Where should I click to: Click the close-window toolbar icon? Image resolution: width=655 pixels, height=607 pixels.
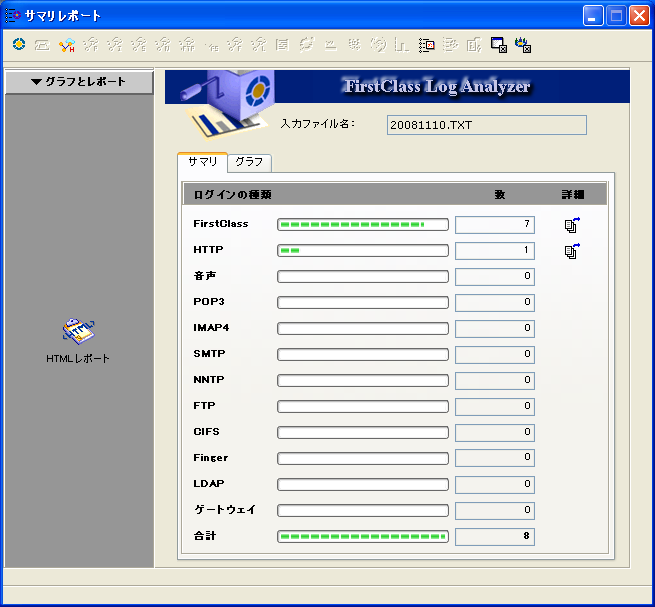(x=499, y=45)
